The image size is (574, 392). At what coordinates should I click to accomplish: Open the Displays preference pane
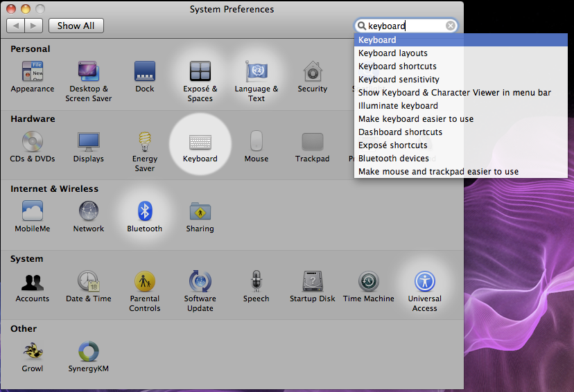click(88, 147)
